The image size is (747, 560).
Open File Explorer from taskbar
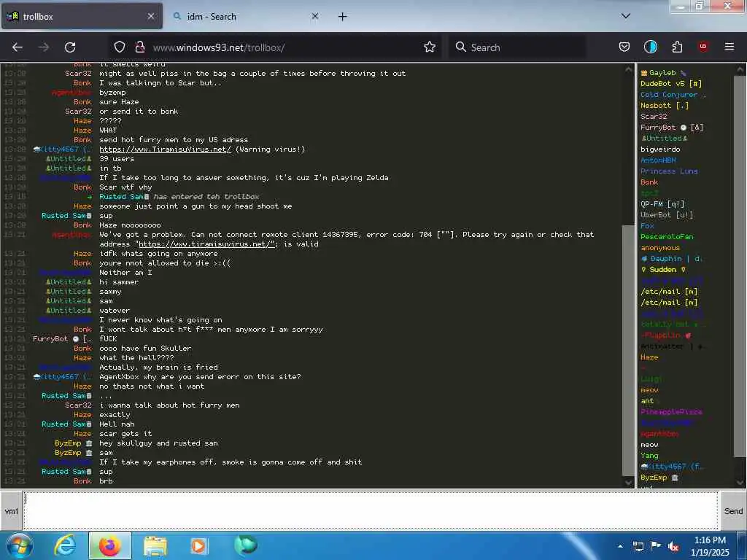coord(155,545)
